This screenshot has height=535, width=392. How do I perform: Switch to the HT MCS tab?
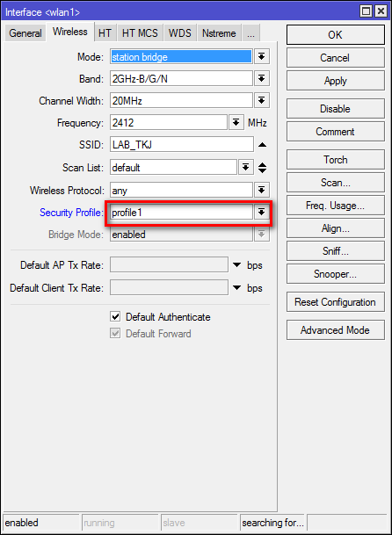point(140,33)
